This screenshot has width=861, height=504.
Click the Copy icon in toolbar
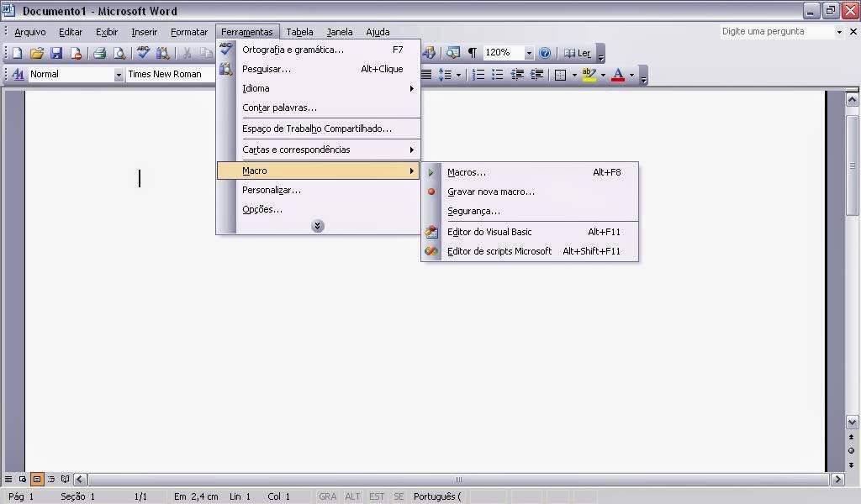(206, 53)
